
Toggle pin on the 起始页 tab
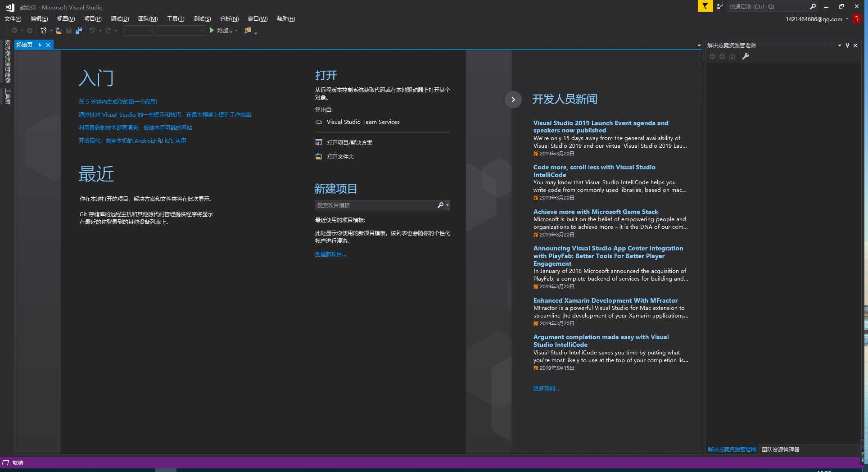coord(40,45)
